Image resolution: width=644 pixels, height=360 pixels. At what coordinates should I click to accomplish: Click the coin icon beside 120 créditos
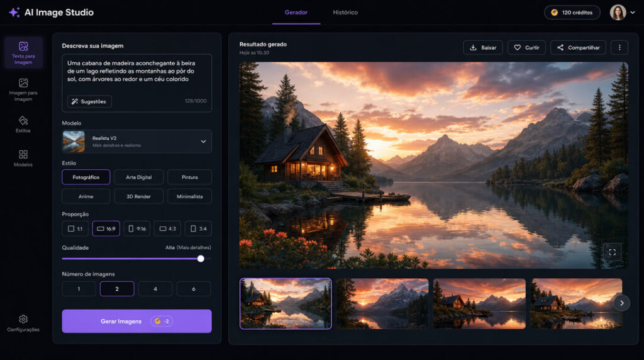coord(555,13)
